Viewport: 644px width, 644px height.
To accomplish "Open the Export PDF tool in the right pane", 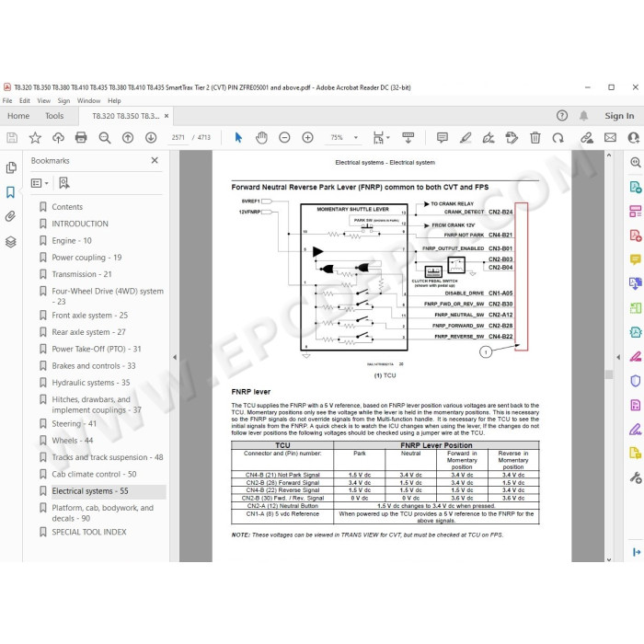I will pos(636,188).
